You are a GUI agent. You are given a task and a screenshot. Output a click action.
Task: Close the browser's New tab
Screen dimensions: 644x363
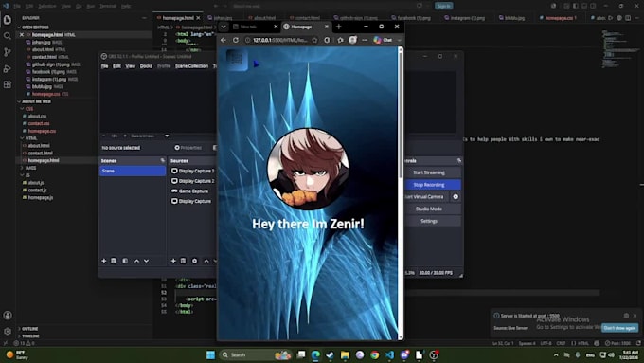click(276, 27)
